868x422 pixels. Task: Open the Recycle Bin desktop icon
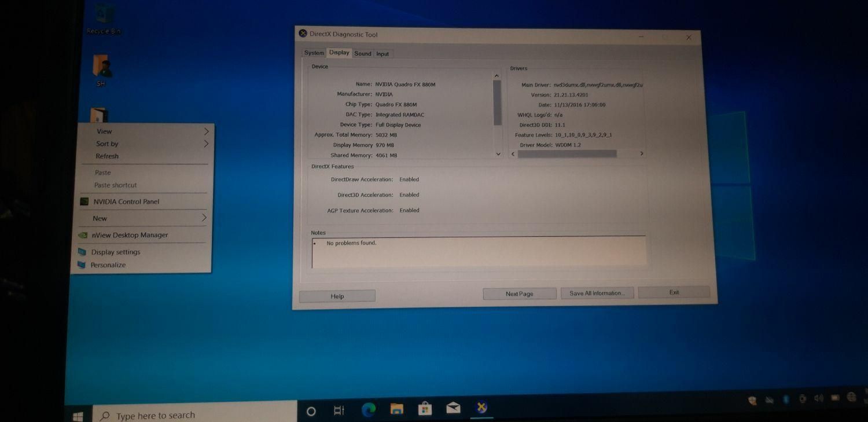coord(104,19)
